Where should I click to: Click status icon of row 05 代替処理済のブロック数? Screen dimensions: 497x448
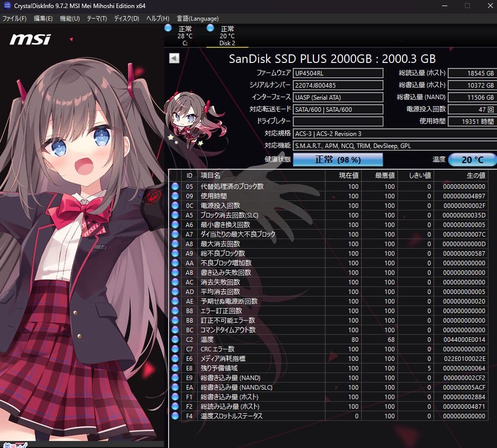[x=175, y=186]
